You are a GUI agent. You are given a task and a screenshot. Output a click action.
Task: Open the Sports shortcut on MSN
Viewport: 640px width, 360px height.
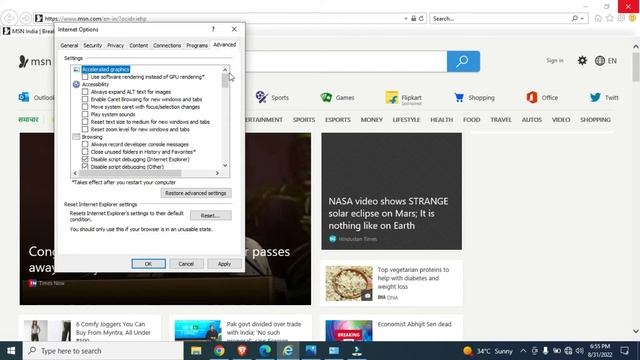(272, 98)
